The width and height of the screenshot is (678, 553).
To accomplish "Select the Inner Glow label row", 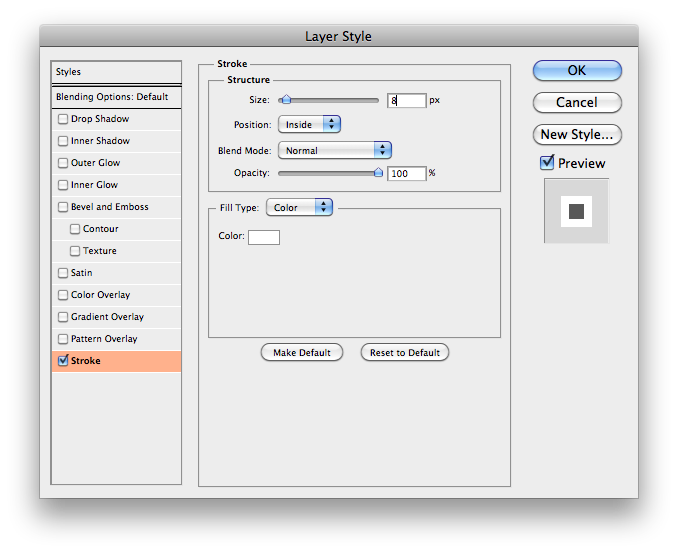I will 95,185.
